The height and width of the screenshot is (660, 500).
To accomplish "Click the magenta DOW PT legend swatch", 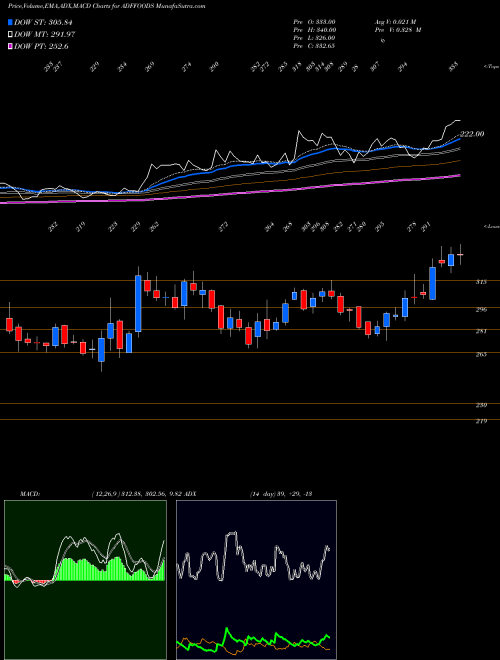I will click(x=10, y=46).
